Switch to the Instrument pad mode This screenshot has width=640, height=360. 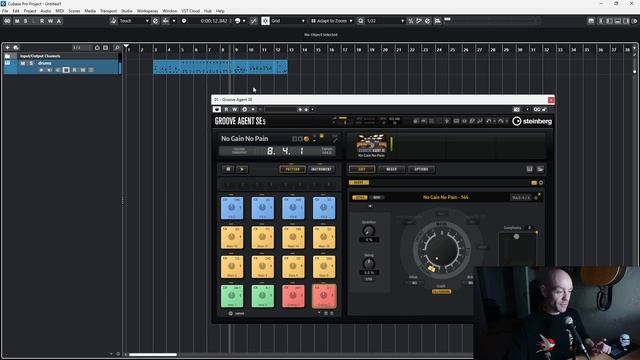(x=321, y=169)
